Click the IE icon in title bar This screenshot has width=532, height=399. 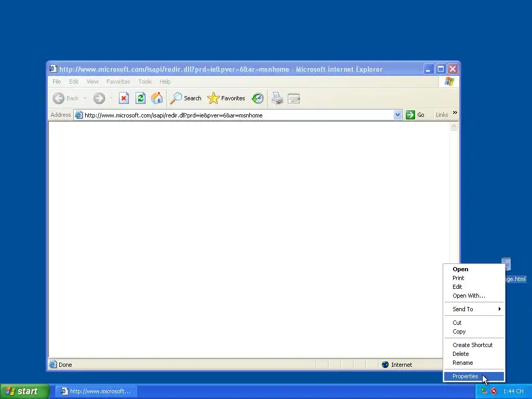[52, 69]
